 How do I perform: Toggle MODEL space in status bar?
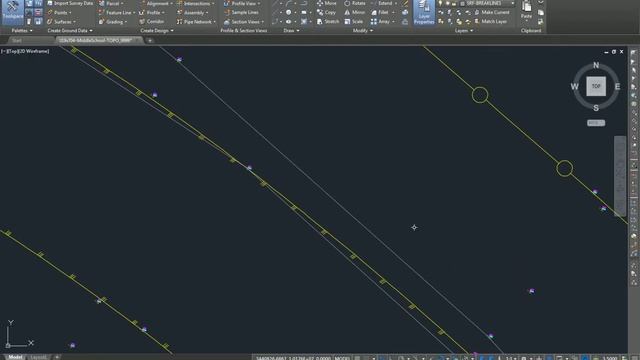point(342,358)
